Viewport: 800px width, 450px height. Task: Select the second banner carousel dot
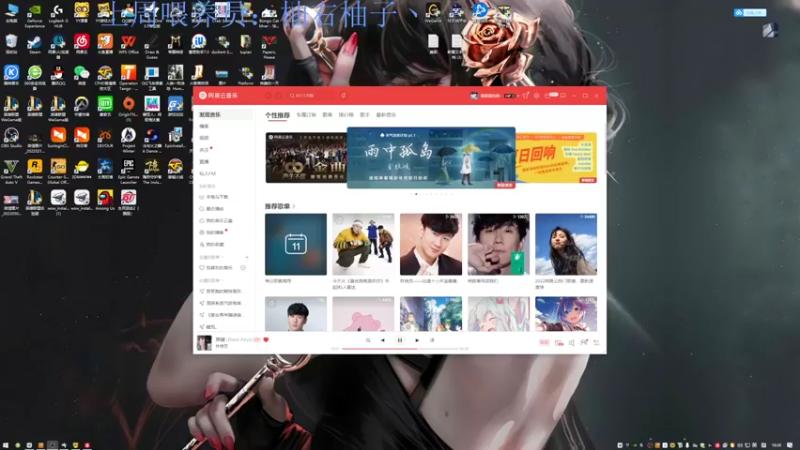tap(416, 194)
